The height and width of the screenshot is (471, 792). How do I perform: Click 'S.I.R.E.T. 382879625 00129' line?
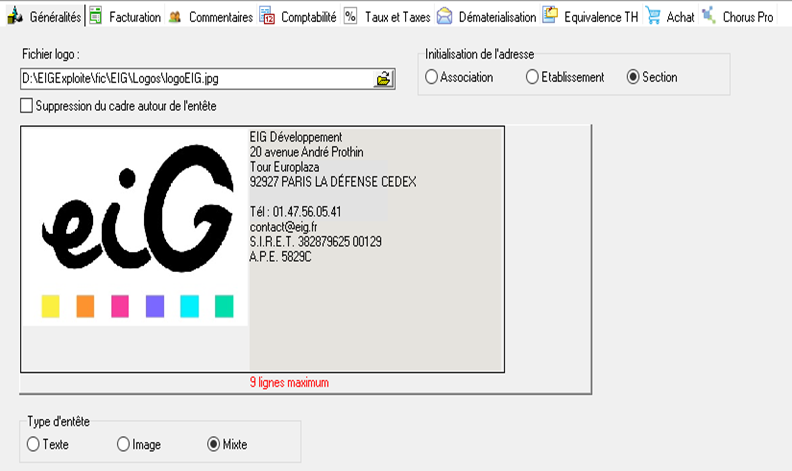pos(316,242)
